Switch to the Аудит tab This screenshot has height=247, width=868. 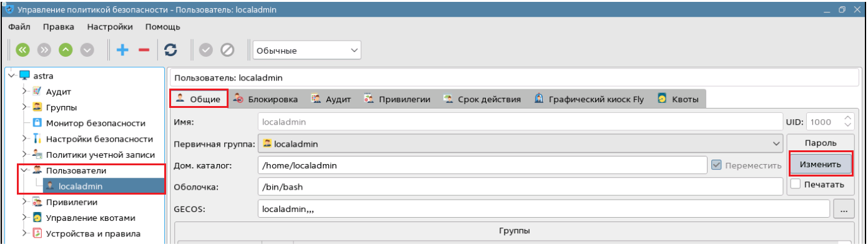[x=331, y=99]
